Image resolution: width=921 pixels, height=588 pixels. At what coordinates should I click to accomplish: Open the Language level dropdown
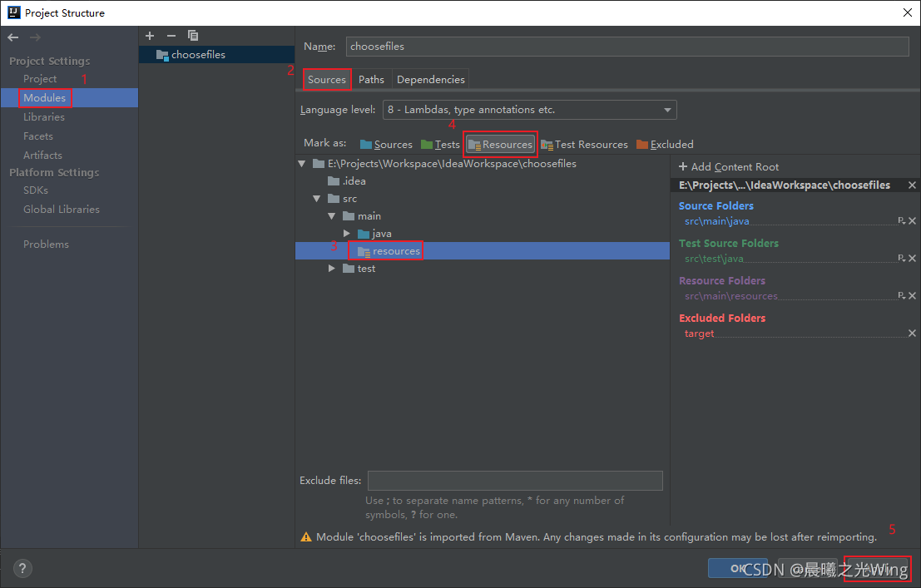[x=529, y=110]
